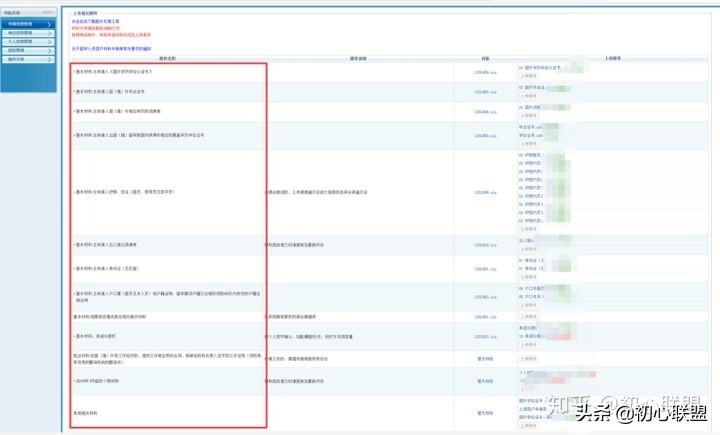
Task: Click 上传附件 in the 身份证(正反面) row
Action: click(528, 277)
